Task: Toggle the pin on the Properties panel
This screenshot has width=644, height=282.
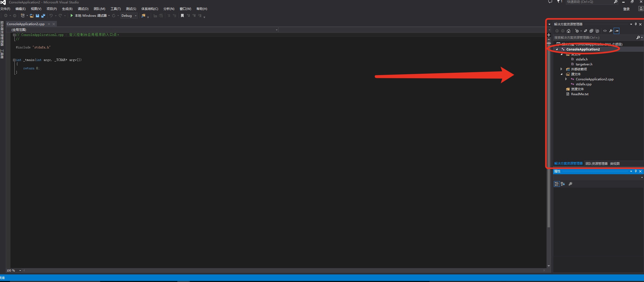Action: click(636, 171)
